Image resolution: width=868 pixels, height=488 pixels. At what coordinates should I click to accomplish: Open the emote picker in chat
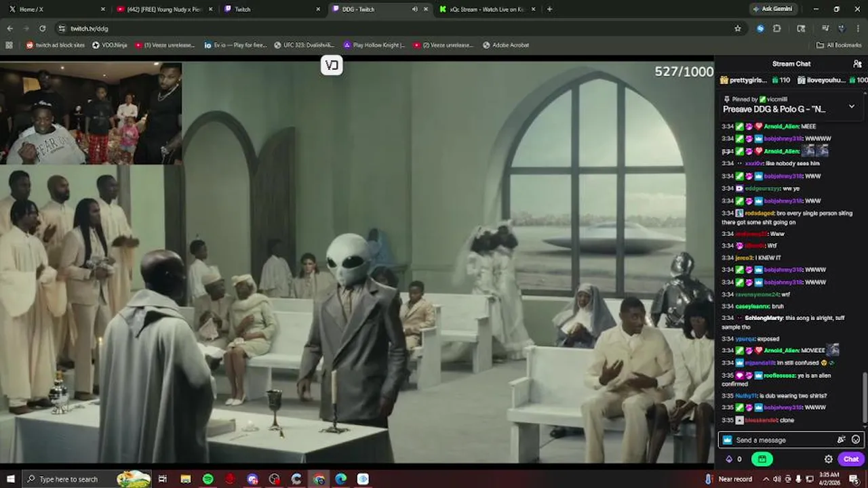[x=856, y=440]
